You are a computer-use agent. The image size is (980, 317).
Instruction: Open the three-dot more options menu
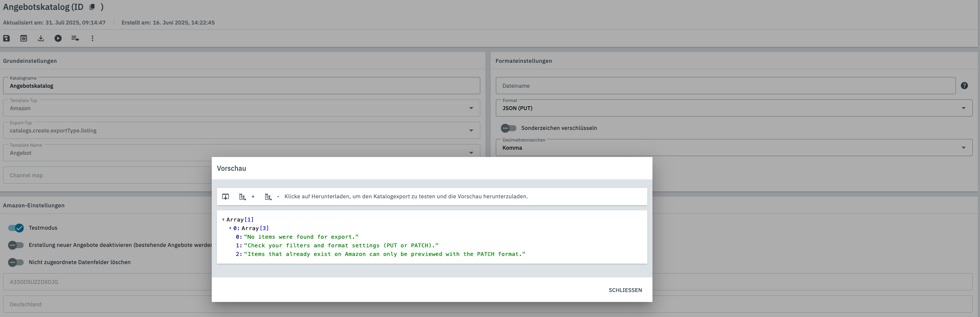click(92, 38)
